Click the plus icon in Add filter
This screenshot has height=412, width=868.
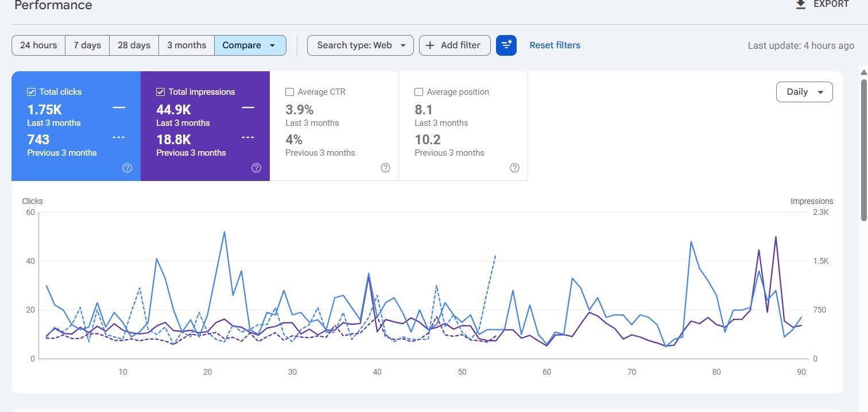click(x=431, y=45)
